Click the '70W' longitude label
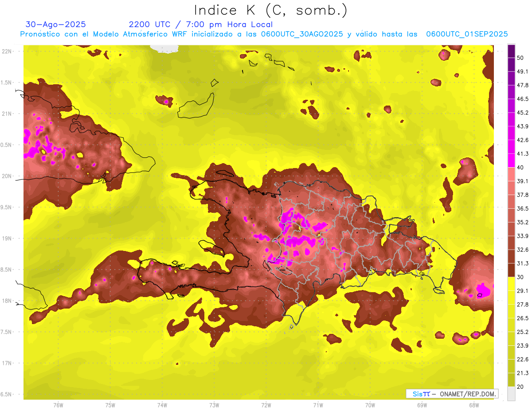532x411 pixels. coord(370,405)
